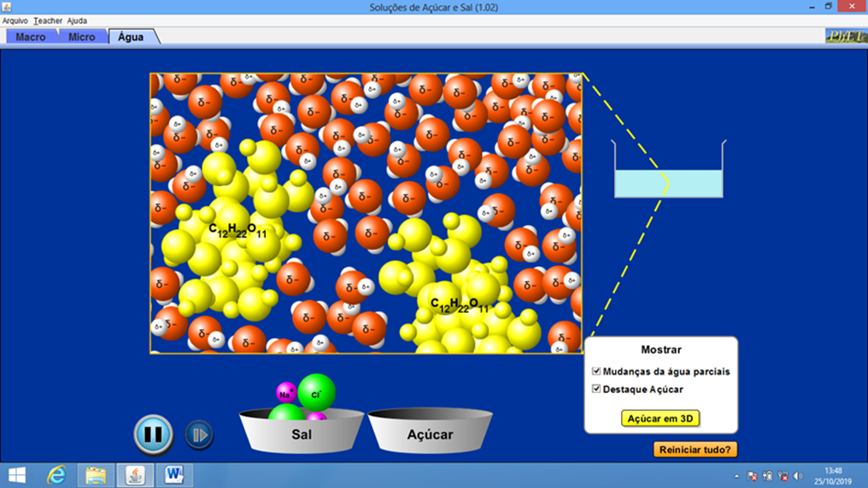Viewport: 868px width, 488px height.
Task: Open Internet Explorer from the taskbar
Action: (x=57, y=474)
